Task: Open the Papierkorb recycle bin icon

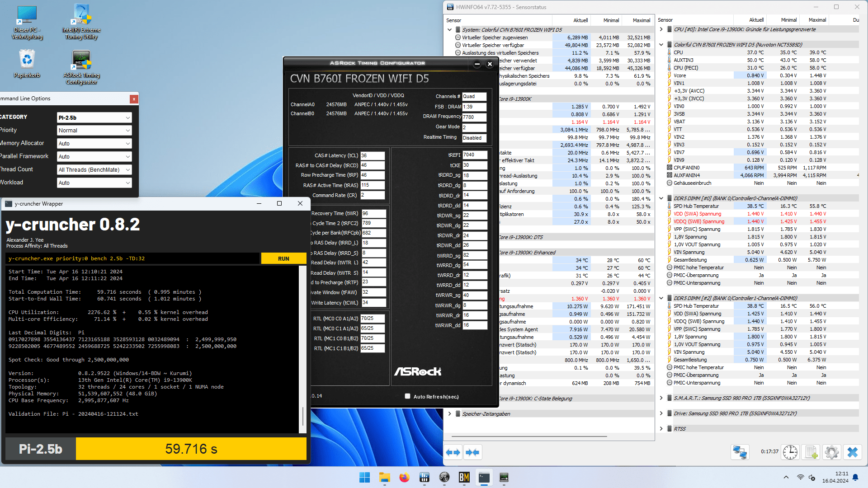Action: point(27,64)
